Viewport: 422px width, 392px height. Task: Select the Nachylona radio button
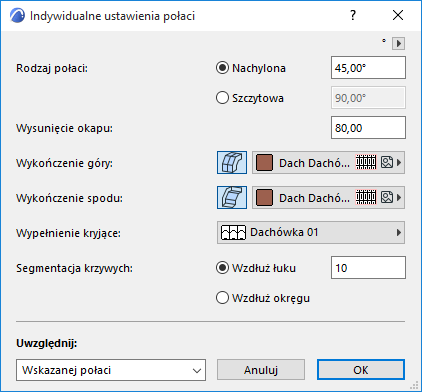click(222, 68)
